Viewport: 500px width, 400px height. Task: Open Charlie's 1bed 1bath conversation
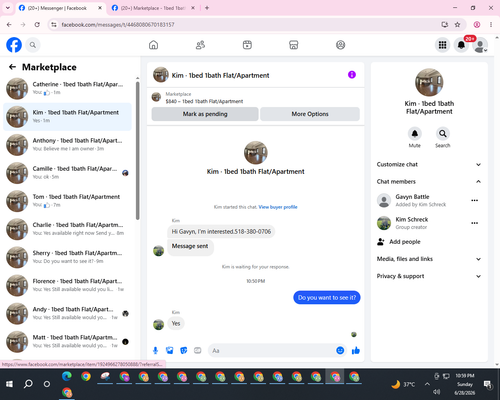pos(68,229)
